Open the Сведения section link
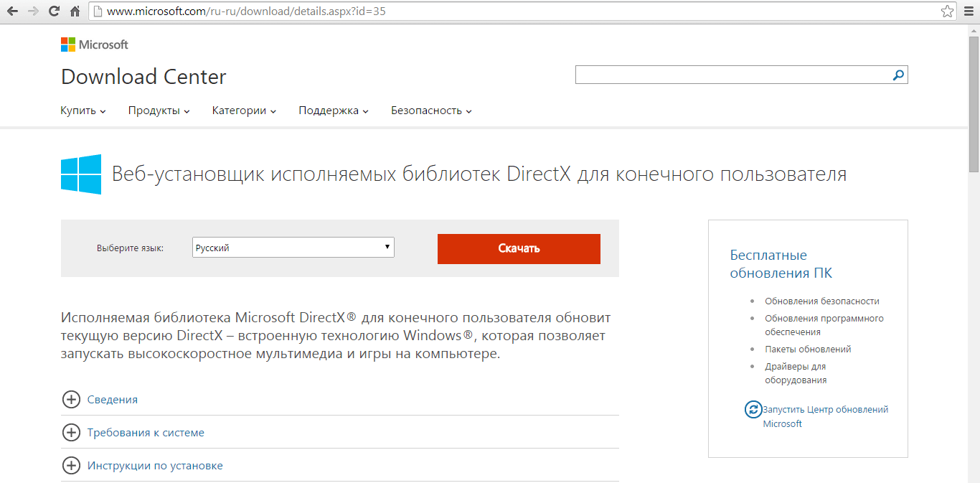980x483 pixels. 113,400
